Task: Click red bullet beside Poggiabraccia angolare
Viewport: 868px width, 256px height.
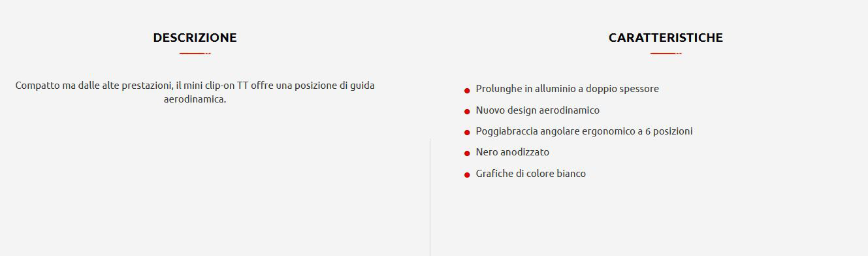Action: tap(467, 132)
